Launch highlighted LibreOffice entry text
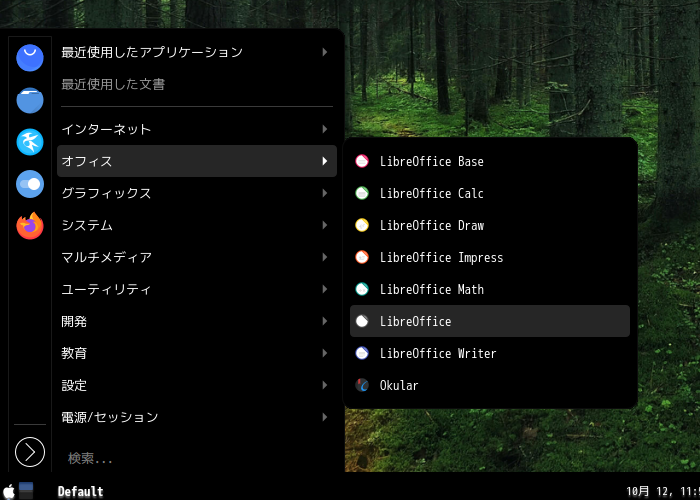The width and height of the screenshot is (700, 500). pyautogui.click(x=415, y=321)
